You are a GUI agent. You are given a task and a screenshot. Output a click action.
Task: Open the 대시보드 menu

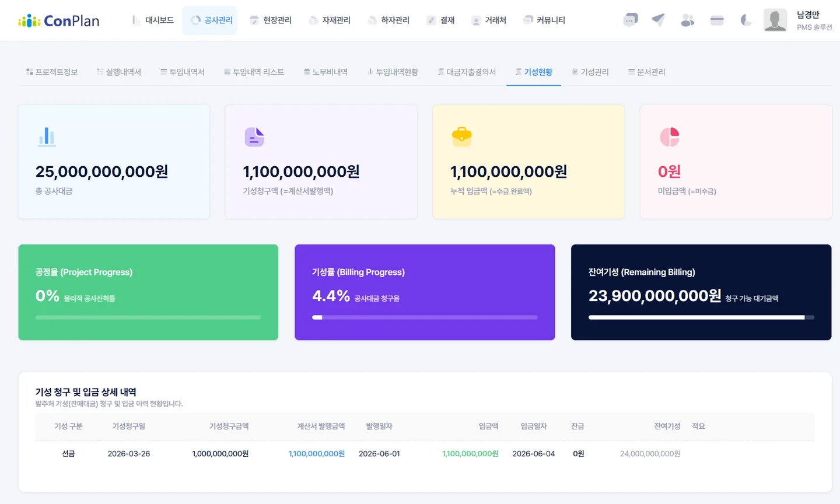(x=153, y=20)
